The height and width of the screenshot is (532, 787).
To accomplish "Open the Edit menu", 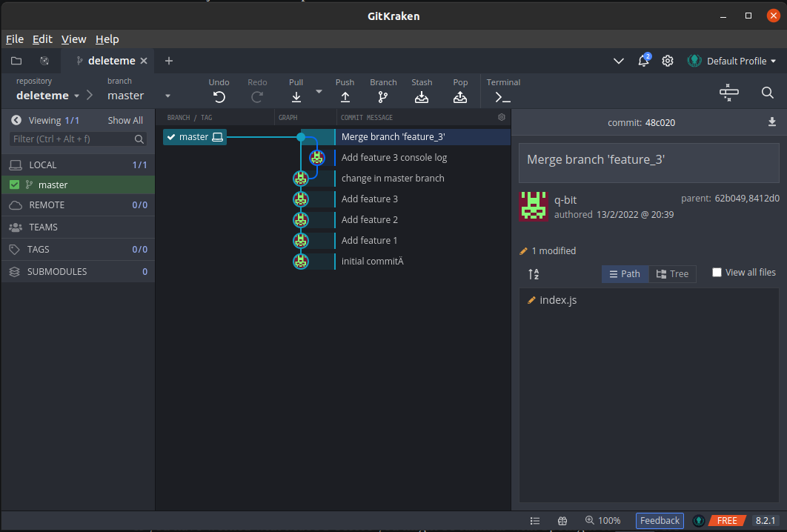I will point(42,39).
